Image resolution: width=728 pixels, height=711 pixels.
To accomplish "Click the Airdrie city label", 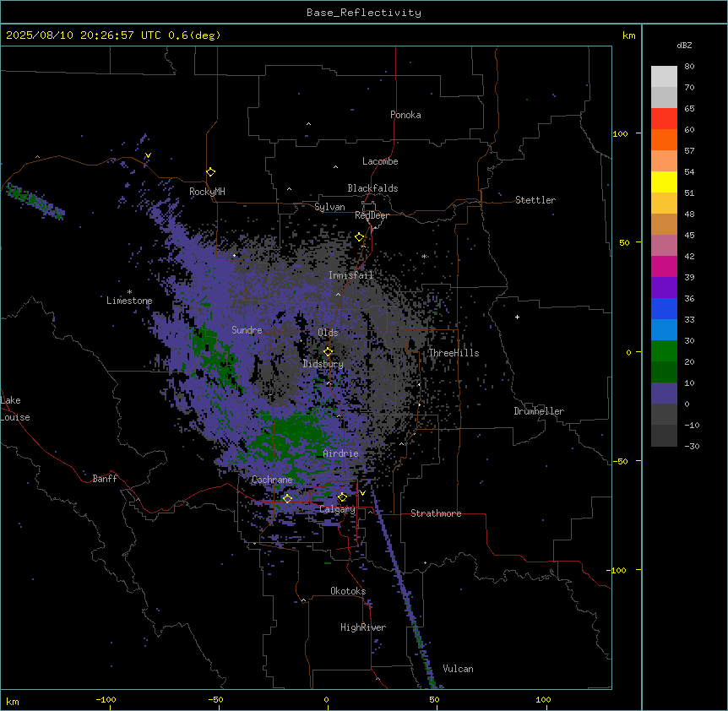I will [x=341, y=453].
